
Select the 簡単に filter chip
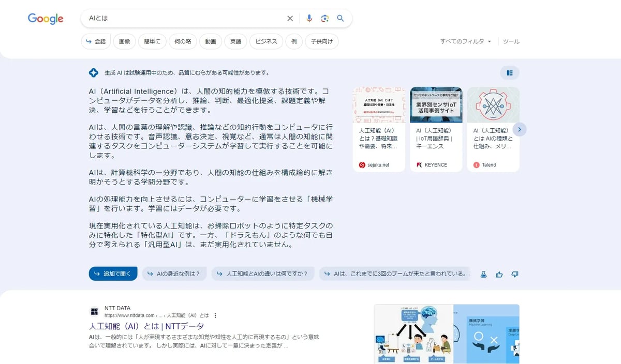(152, 41)
